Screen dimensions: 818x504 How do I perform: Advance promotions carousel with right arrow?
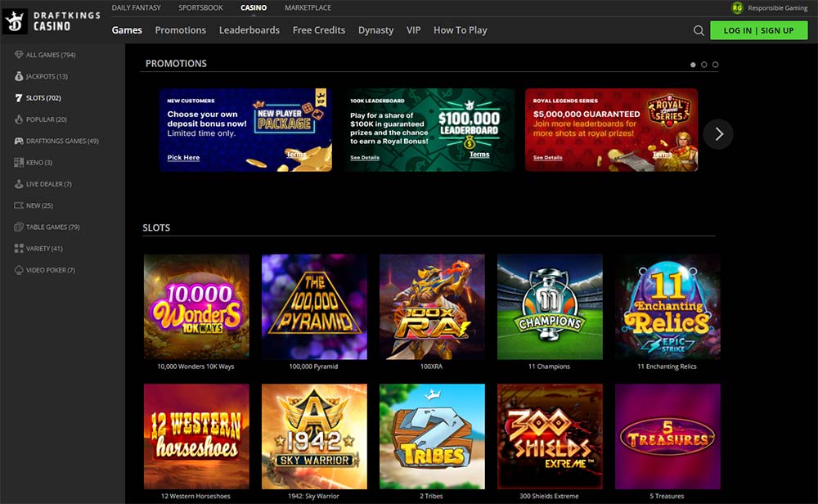click(718, 134)
